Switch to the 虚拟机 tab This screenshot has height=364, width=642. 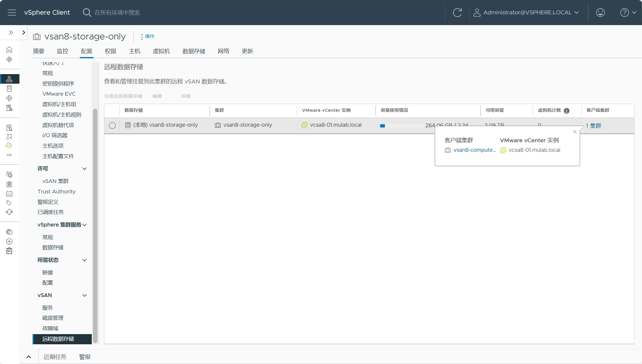coord(161,51)
